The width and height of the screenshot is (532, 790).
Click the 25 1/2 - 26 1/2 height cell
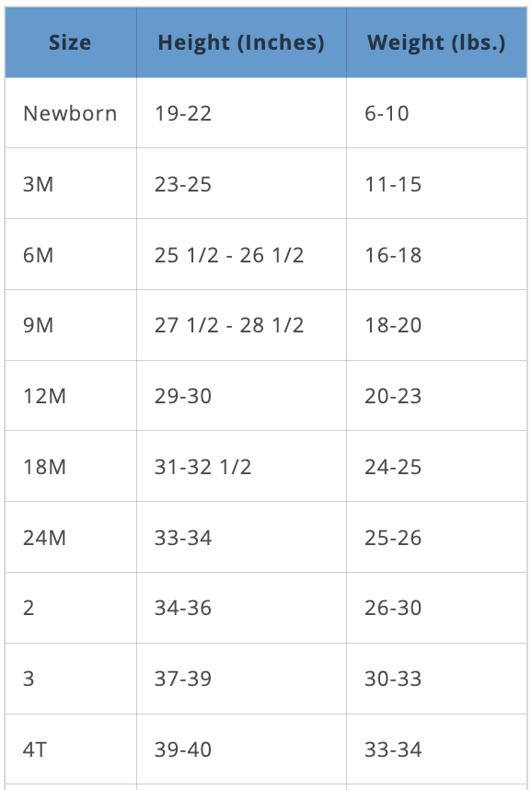(241, 254)
